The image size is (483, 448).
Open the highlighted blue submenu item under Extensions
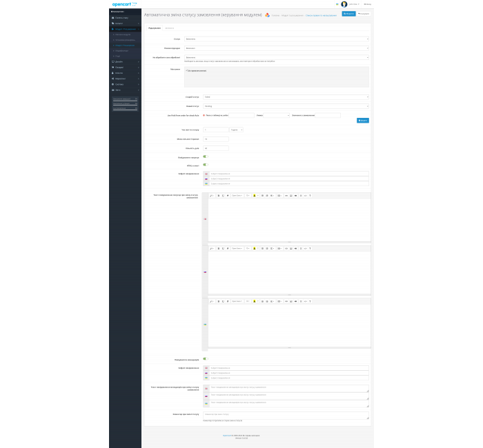125,45
